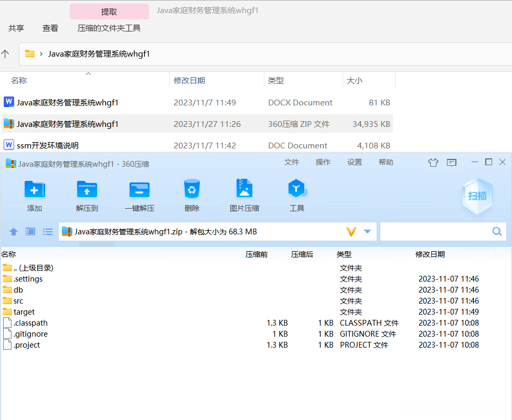The height and width of the screenshot is (420, 512).
Task: Click the folder icon in Explorer address bar
Action: (x=30, y=53)
